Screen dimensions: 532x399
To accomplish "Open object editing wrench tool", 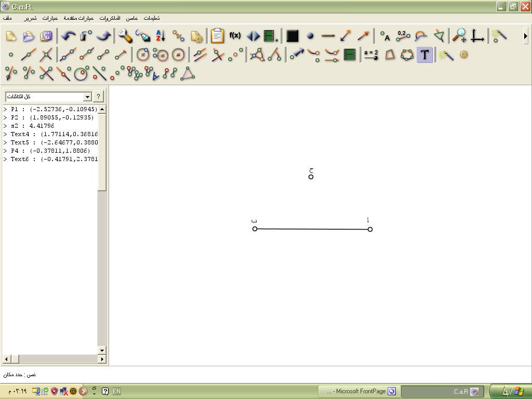I will pos(126,36).
